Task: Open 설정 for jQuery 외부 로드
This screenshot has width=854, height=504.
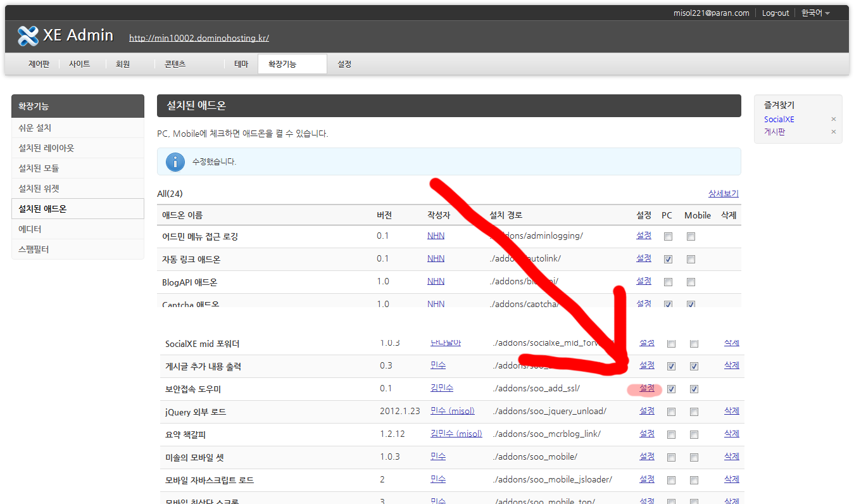Action: [647, 411]
